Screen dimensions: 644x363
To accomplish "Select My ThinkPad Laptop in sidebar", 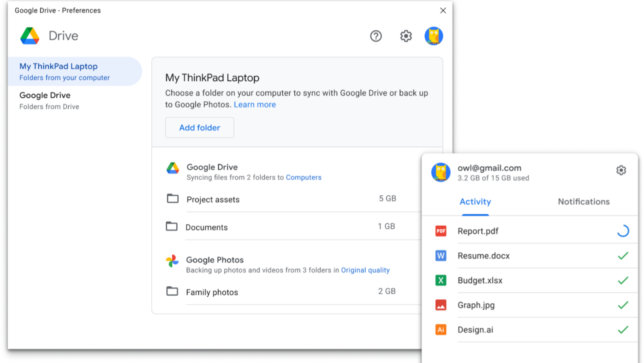I will [x=75, y=72].
